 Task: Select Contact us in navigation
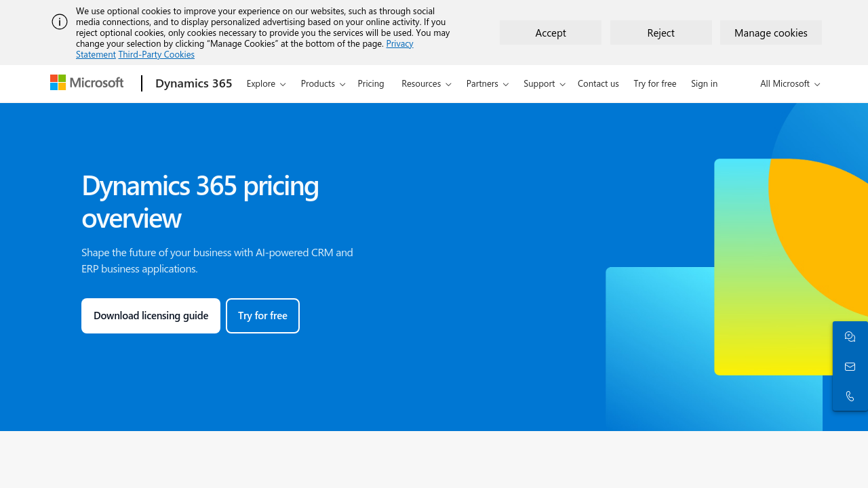598,83
